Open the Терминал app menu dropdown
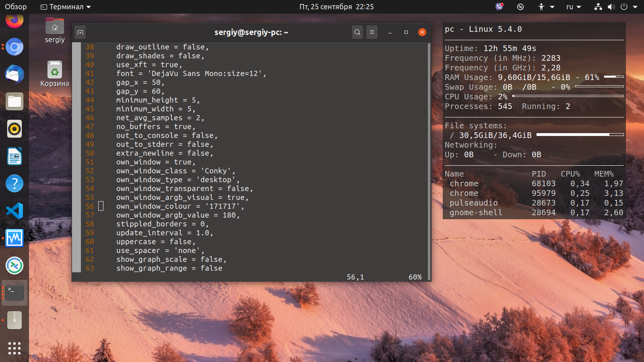 (x=66, y=7)
